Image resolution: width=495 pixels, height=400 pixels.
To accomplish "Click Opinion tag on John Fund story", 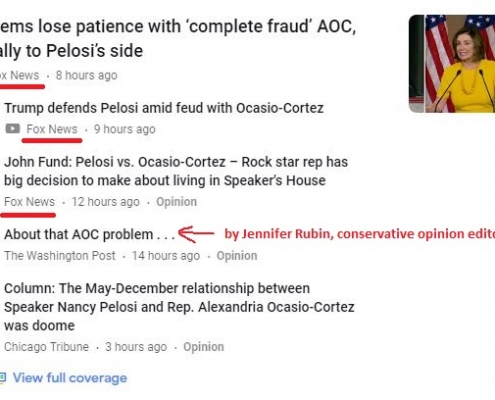I will [x=176, y=202].
